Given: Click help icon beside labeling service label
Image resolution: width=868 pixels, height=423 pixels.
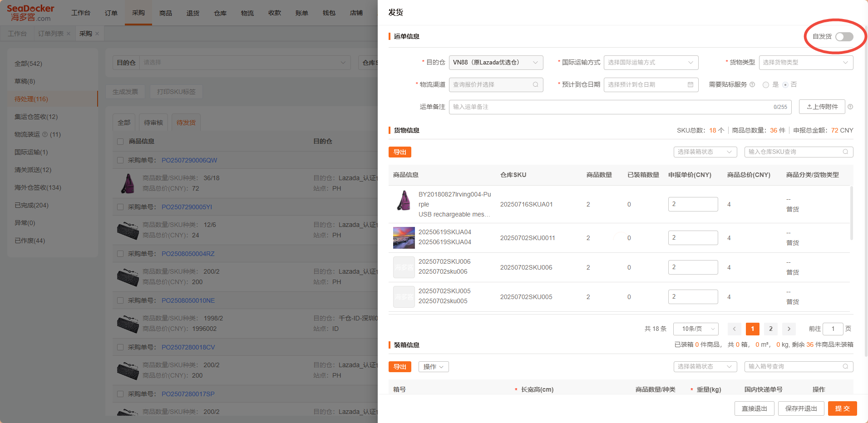Looking at the screenshot, I should (x=752, y=84).
